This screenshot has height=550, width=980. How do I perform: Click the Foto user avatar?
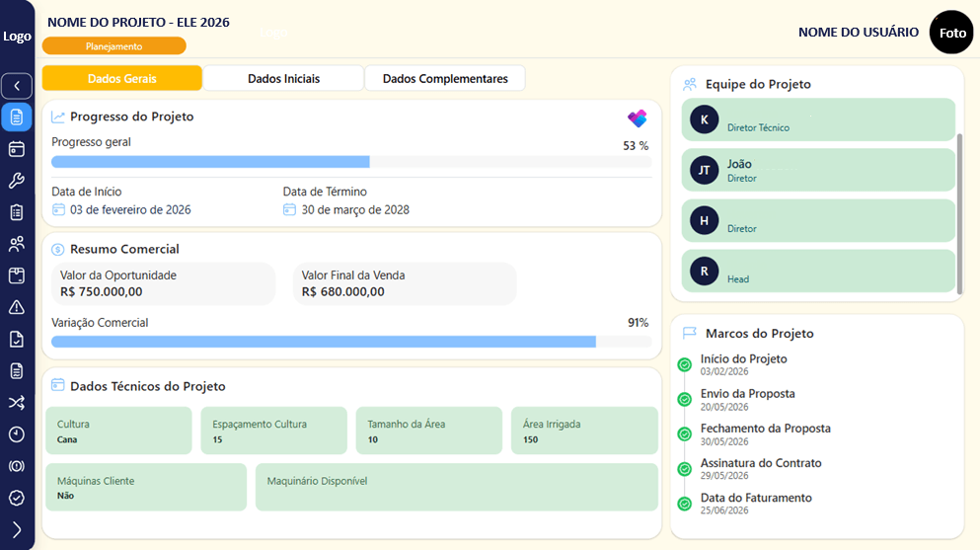(x=952, y=33)
